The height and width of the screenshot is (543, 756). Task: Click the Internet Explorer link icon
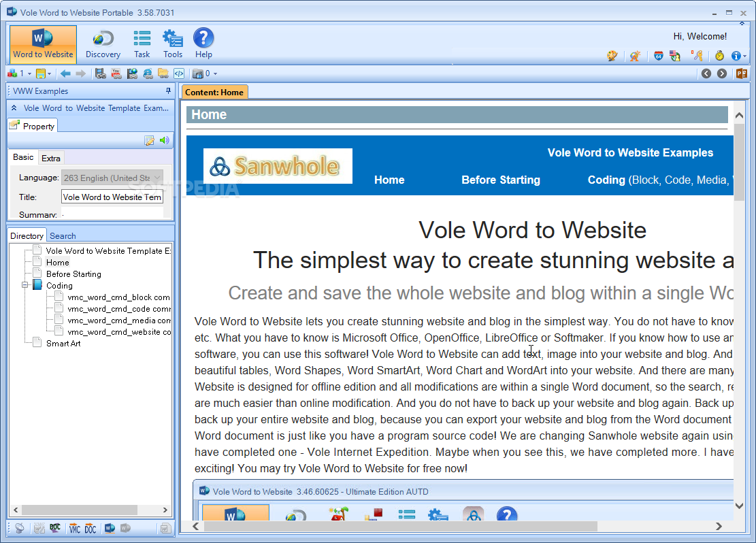[x=148, y=73]
